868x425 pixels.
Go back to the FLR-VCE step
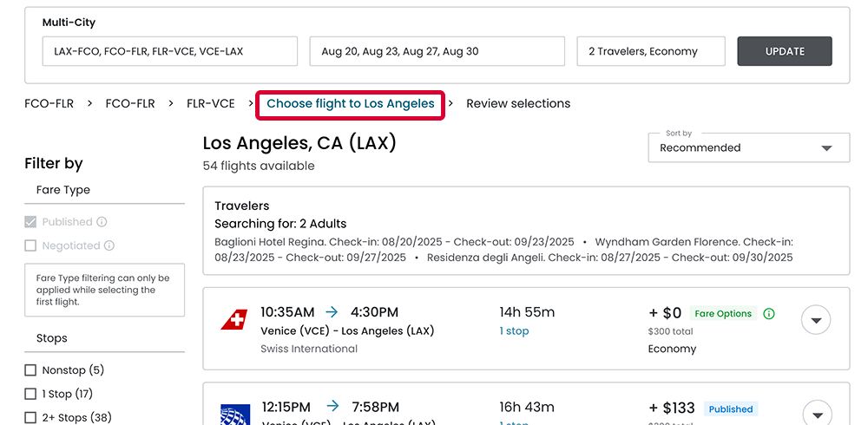pos(211,104)
